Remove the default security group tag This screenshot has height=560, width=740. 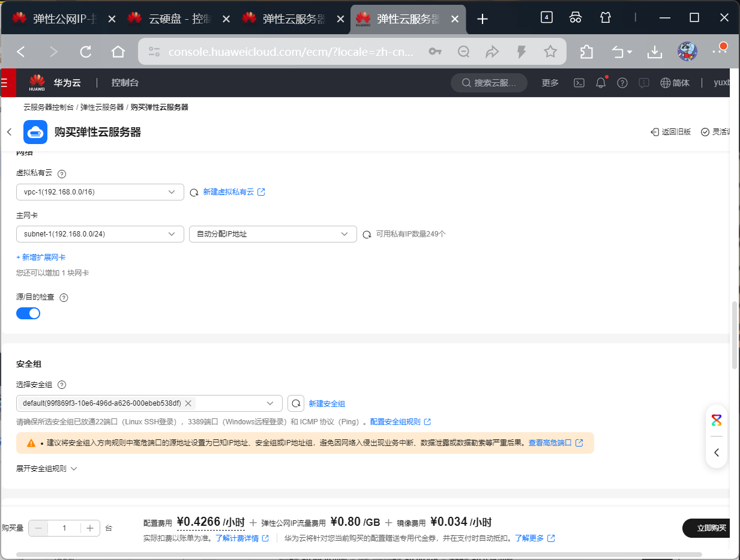[188, 403]
